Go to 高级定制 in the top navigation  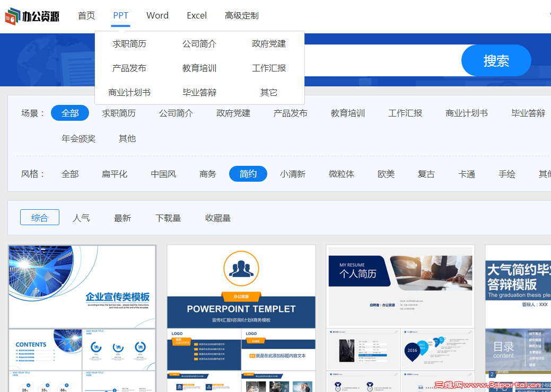coord(242,16)
